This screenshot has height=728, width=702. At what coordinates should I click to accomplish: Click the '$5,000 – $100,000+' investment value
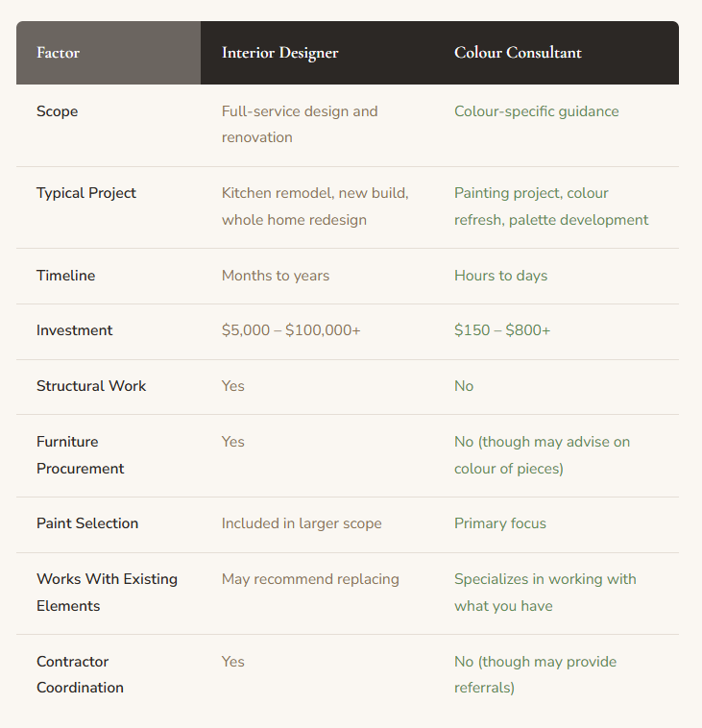point(291,330)
